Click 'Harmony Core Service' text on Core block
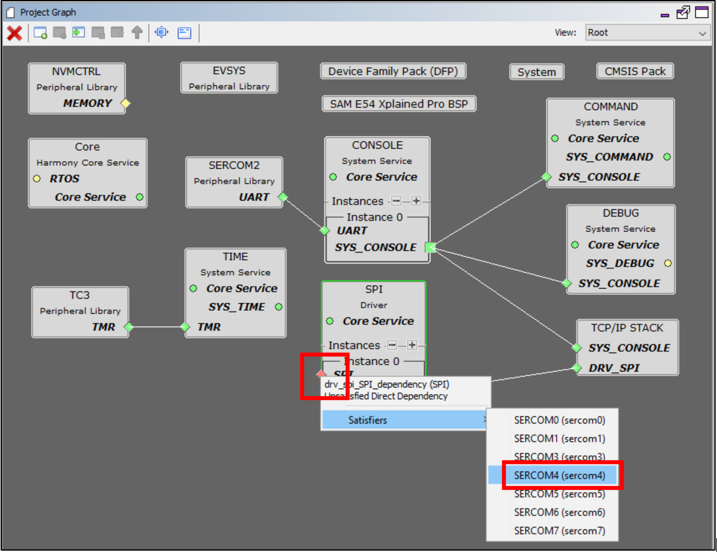Viewport: 717px width, 552px height. (x=88, y=163)
